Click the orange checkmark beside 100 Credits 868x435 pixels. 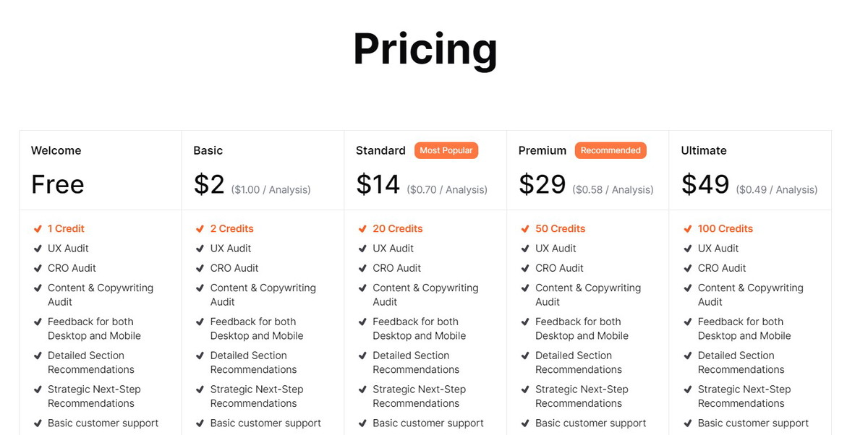coord(688,229)
